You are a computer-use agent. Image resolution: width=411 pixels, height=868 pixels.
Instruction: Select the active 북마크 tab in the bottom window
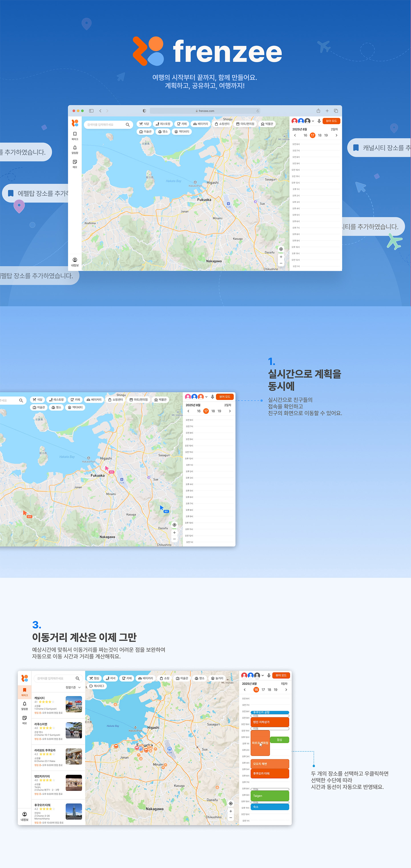pyautogui.click(x=25, y=692)
